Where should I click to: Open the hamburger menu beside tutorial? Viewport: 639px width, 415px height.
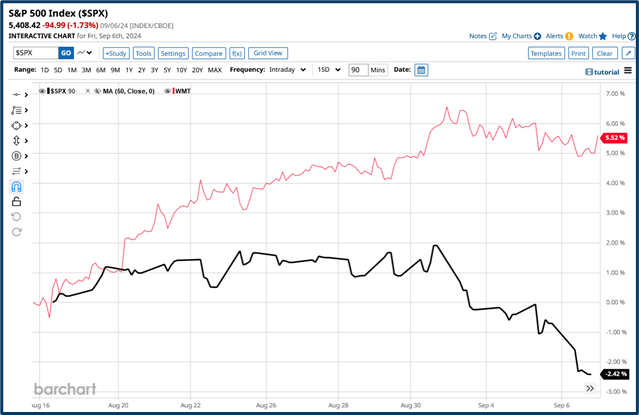(627, 71)
